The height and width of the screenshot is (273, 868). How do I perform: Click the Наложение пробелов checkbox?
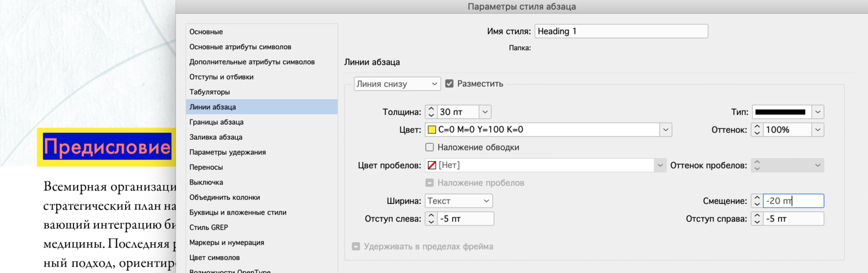430,183
